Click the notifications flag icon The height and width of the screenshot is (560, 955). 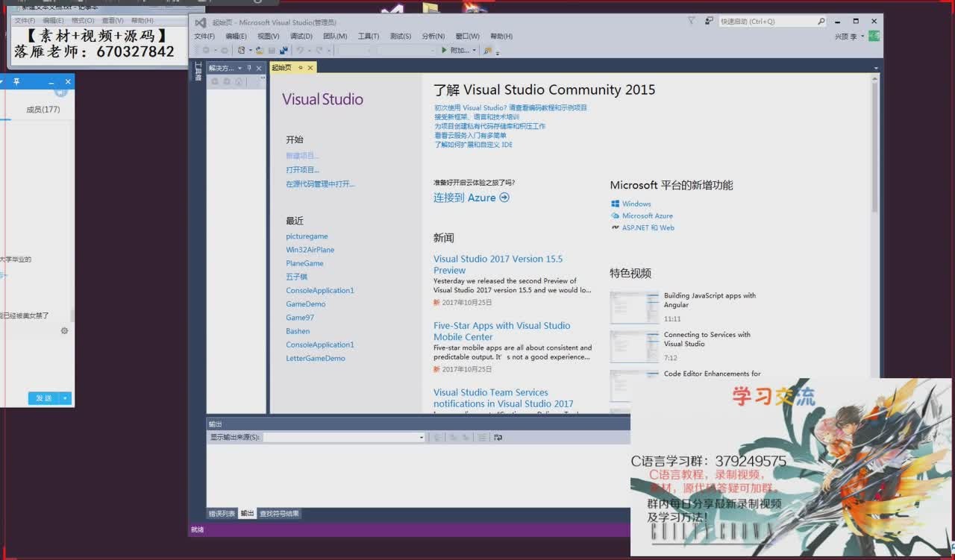692,21
